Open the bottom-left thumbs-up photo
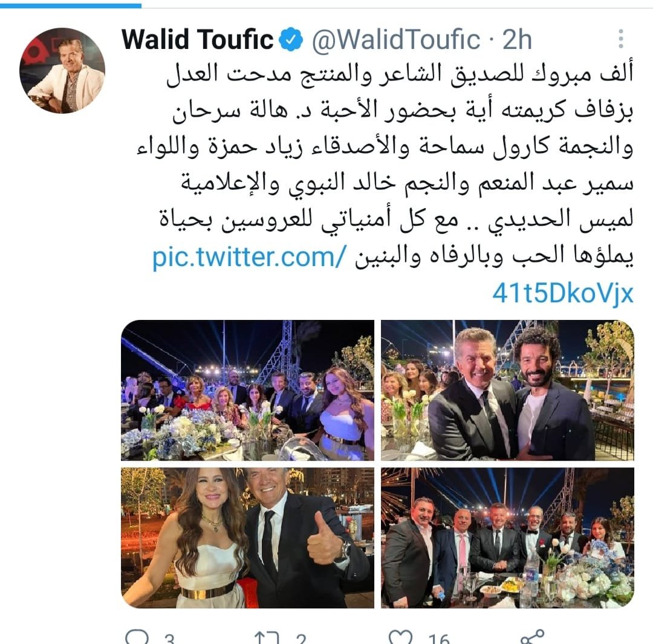Image resolution: width=653 pixels, height=644 pixels. click(x=247, y=538)
